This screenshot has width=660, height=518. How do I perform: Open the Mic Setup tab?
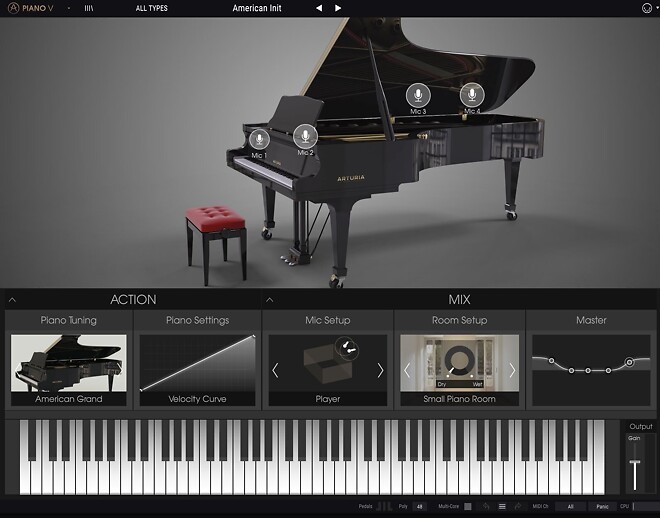[x=327, y=320]
